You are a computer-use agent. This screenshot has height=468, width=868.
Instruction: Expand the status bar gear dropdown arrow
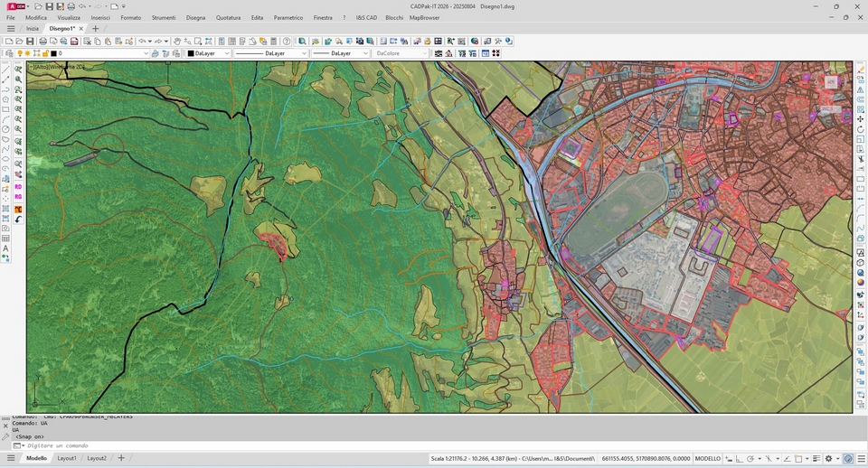coord(837,459)
